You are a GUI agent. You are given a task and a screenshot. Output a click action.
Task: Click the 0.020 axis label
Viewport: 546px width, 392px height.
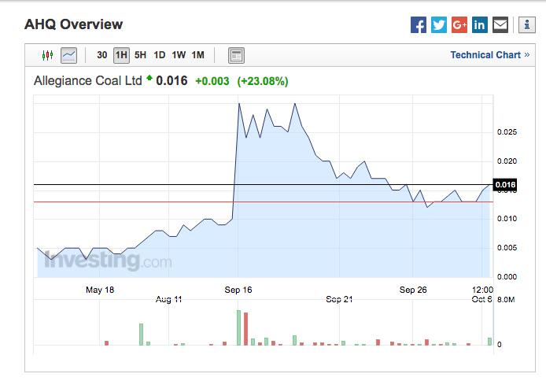[507, 161]
